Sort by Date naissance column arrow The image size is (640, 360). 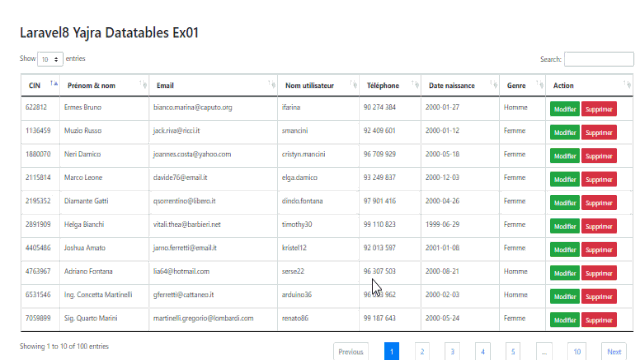pos(493,84)
